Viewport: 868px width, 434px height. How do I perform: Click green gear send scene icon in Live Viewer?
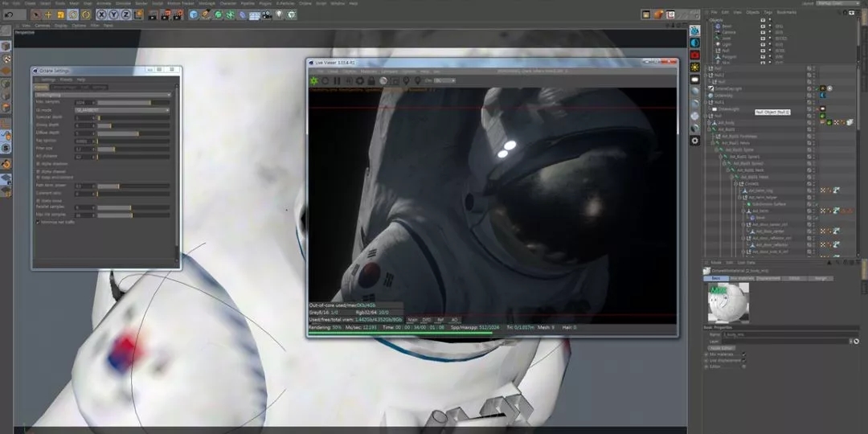pyautogui.click(x=314, y=81)
